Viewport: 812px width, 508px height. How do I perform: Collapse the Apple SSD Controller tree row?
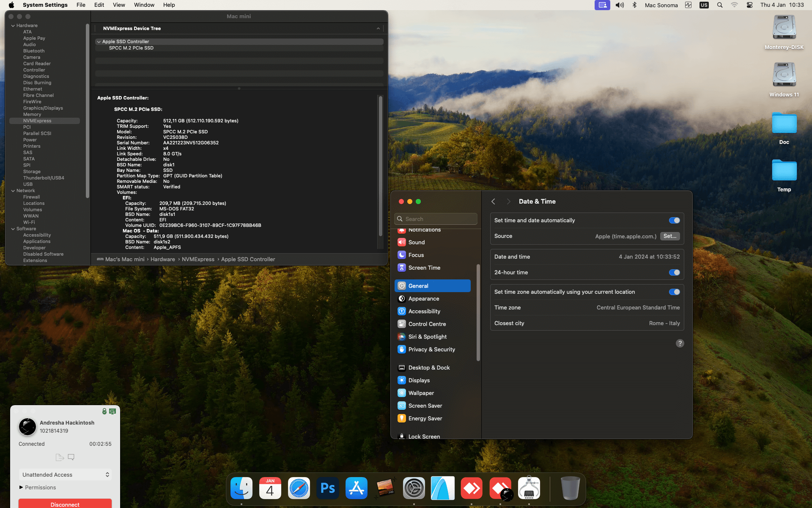tap(99, 41)
